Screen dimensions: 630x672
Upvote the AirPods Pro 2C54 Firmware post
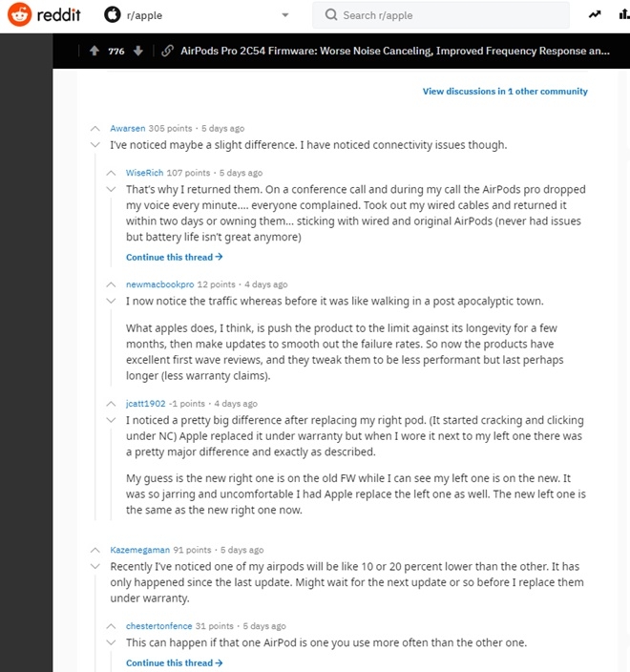pos(94,51)
